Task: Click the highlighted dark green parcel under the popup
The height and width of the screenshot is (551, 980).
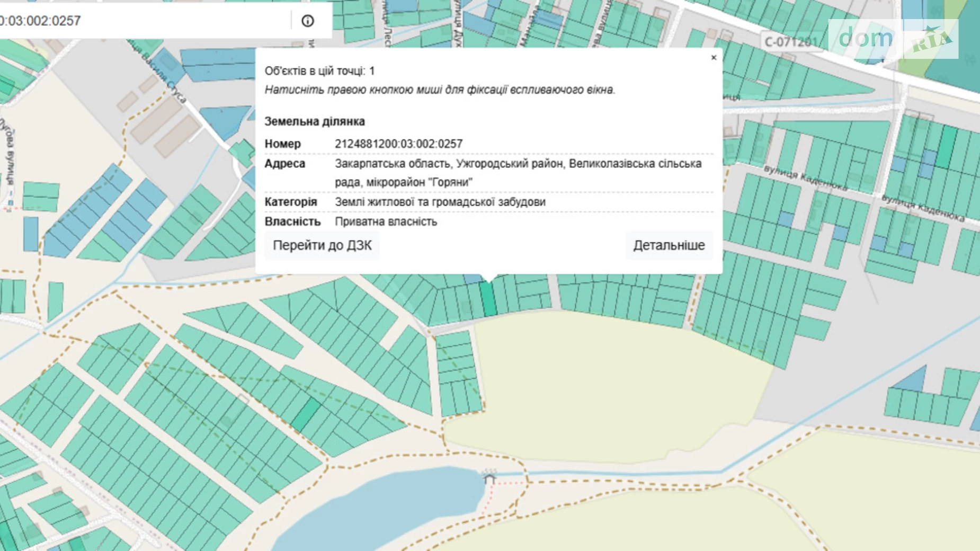Action: pos(488,299)
